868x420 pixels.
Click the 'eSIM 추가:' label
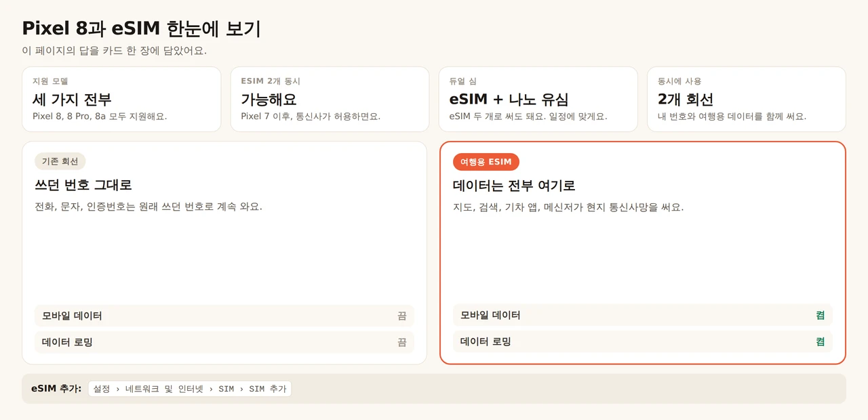[56, 388]
